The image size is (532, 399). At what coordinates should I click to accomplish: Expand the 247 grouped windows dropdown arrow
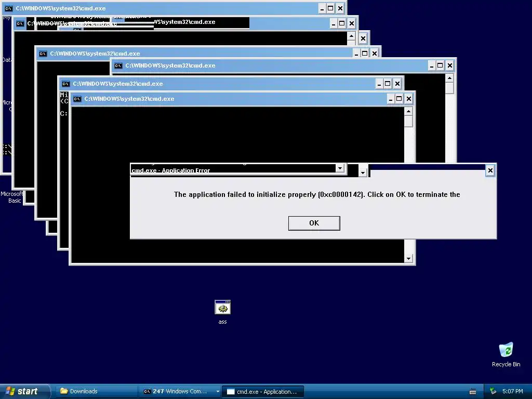click(218, 392)
